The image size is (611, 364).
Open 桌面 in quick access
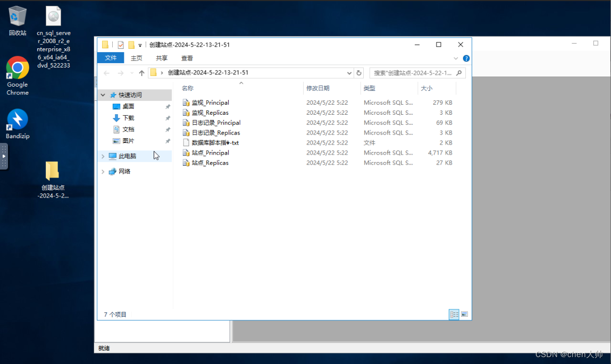[128, 106]
